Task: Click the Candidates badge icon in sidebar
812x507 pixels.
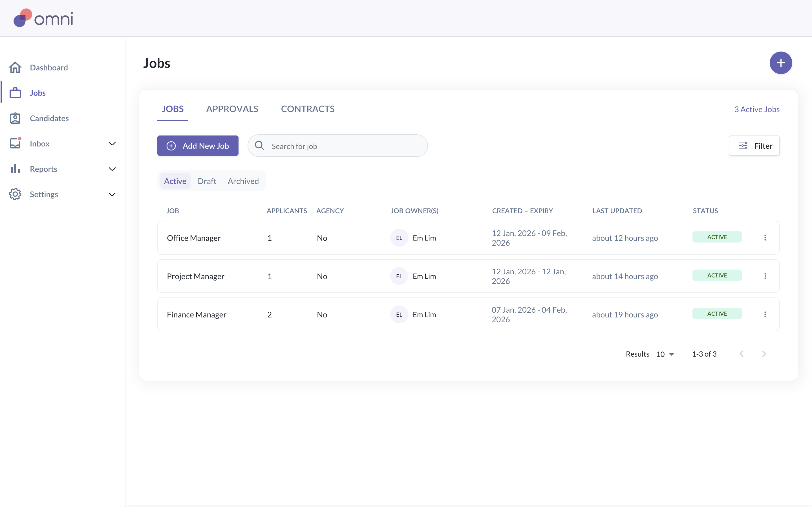Action: click(x=15, y=118)
